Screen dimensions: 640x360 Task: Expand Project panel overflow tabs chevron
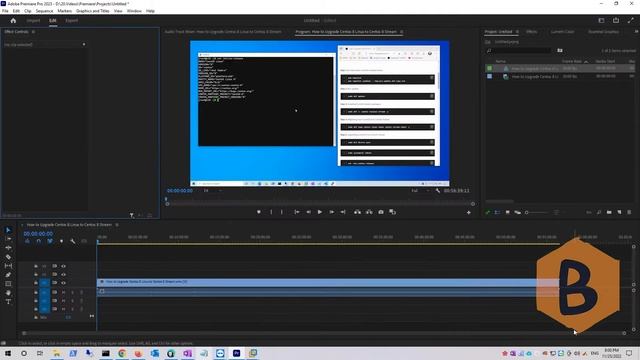pos(636,31)
